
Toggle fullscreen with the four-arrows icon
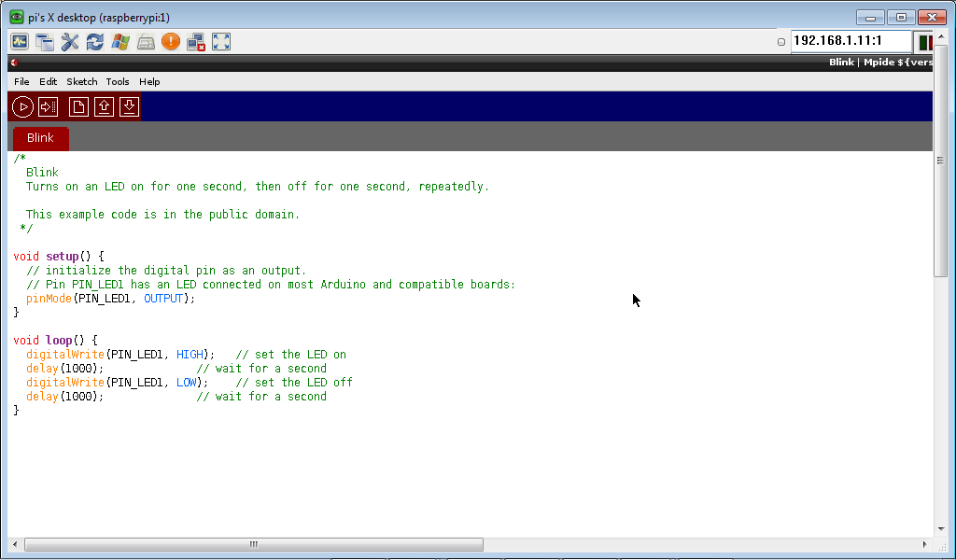point(221,41)
